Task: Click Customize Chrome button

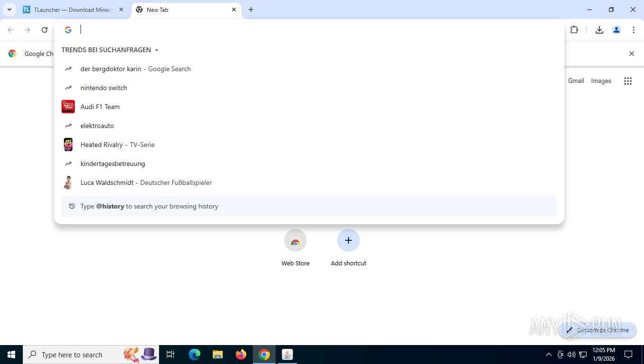Action: (598, 330)
